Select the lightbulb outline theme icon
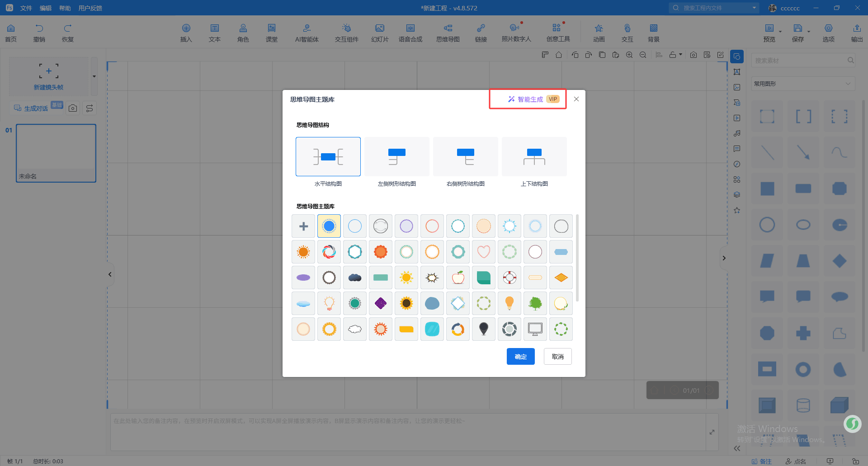Image resolution: width=868 pixels, height=466 pixels. (329, 303)
